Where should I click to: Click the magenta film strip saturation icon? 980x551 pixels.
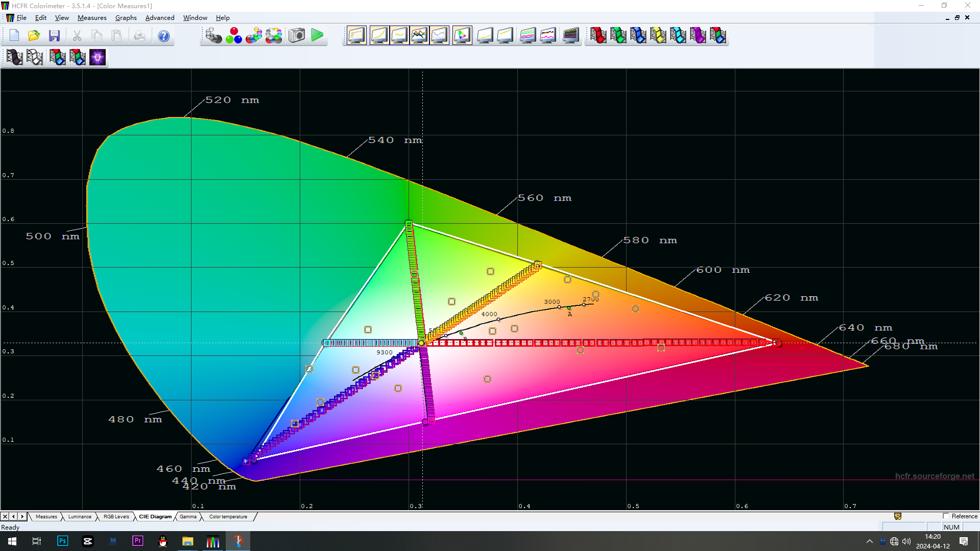pyautogui.click(x=698, y=36)
